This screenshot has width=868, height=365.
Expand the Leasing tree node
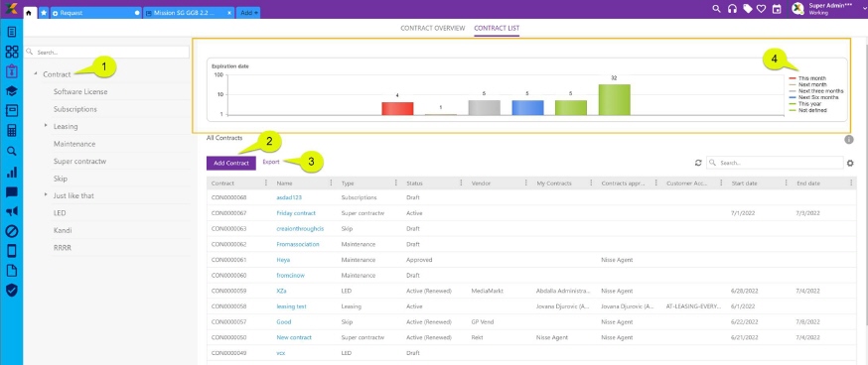(46, 126)
